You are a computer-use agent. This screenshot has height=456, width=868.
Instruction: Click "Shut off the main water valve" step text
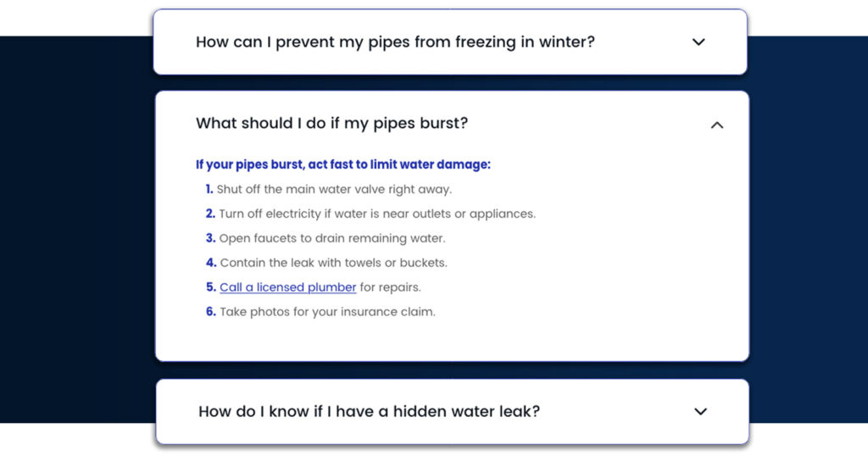click(334, 189)
